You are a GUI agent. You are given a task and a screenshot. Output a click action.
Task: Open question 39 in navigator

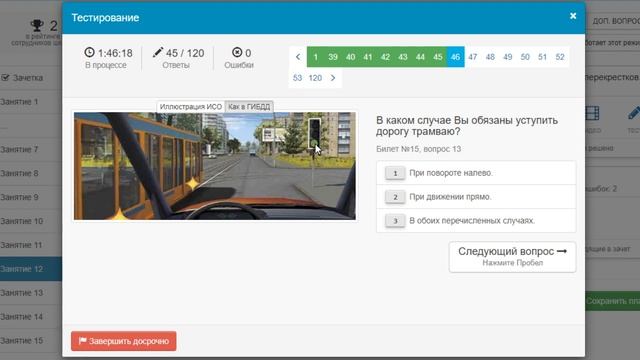pyautogui.click(x=333, y=57)
